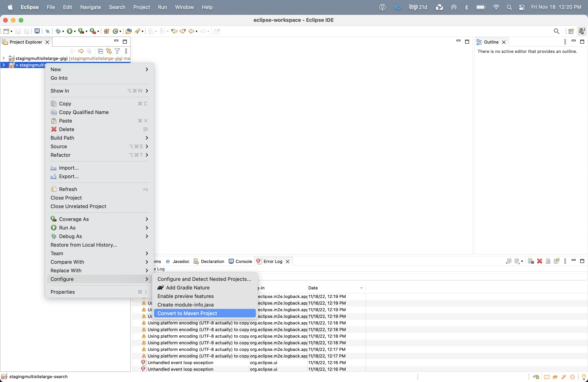The height and width of the screenshot is (382, 588).
Task: Click the toolbar Quick Access search magnifier
Action: (x=556, y=31)
